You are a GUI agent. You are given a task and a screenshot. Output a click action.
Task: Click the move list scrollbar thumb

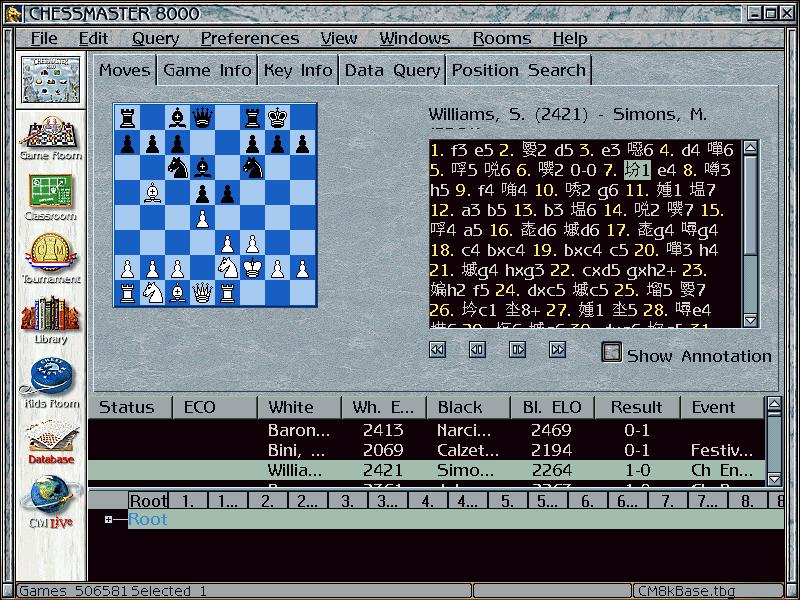(750, 205)
